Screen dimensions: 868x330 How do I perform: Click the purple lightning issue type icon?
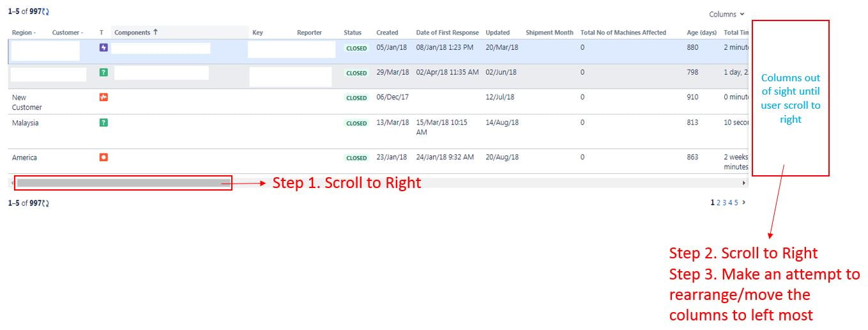pos(103,47)
